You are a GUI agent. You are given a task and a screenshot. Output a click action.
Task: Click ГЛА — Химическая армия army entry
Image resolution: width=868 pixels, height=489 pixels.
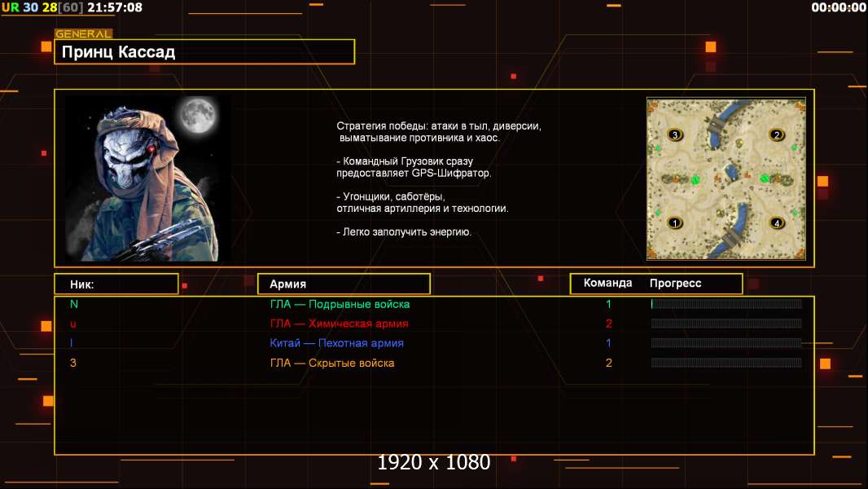point(339,324)
